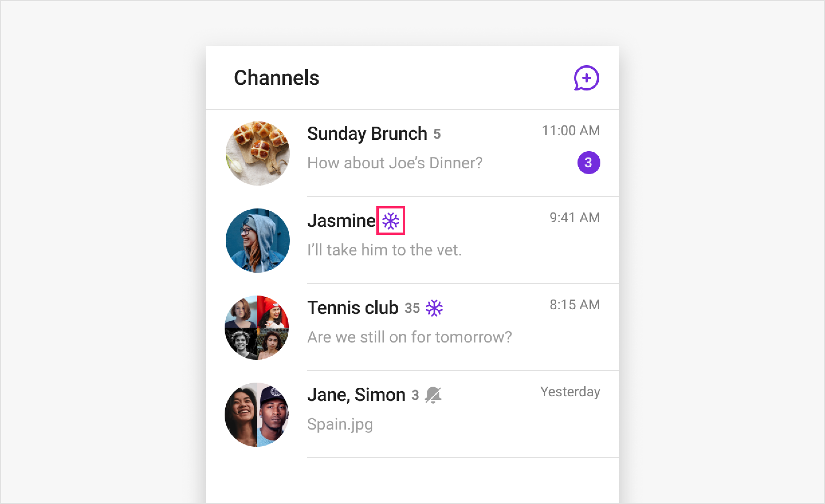
Task: Click the frozen channel icon on Tennis club
Action: pos(434,308)
